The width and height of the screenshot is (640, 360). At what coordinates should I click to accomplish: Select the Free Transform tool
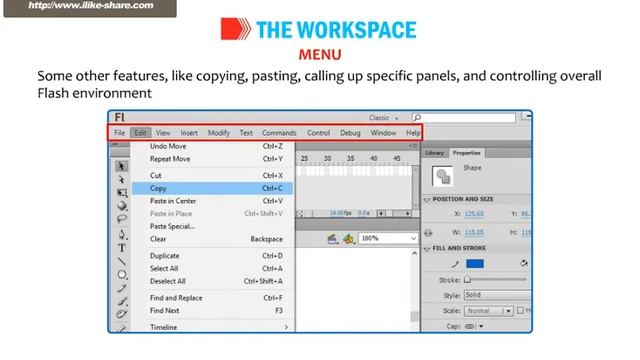[122, 193]
